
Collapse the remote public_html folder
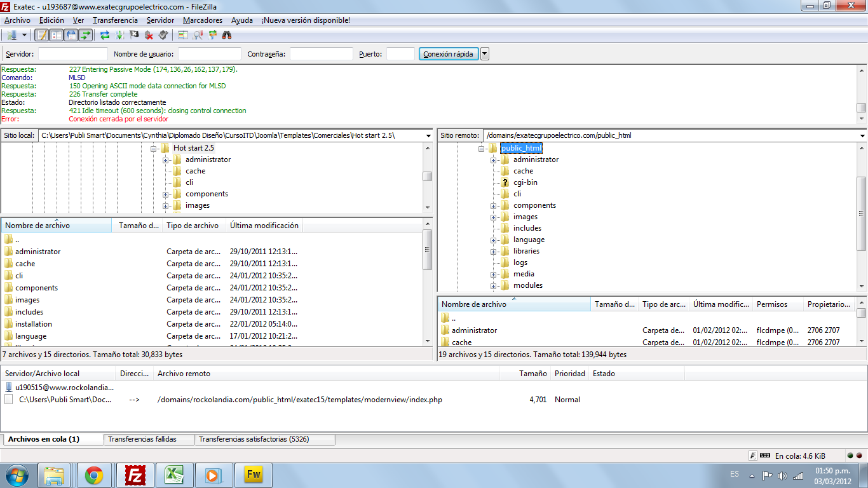[x=482, y=148]
